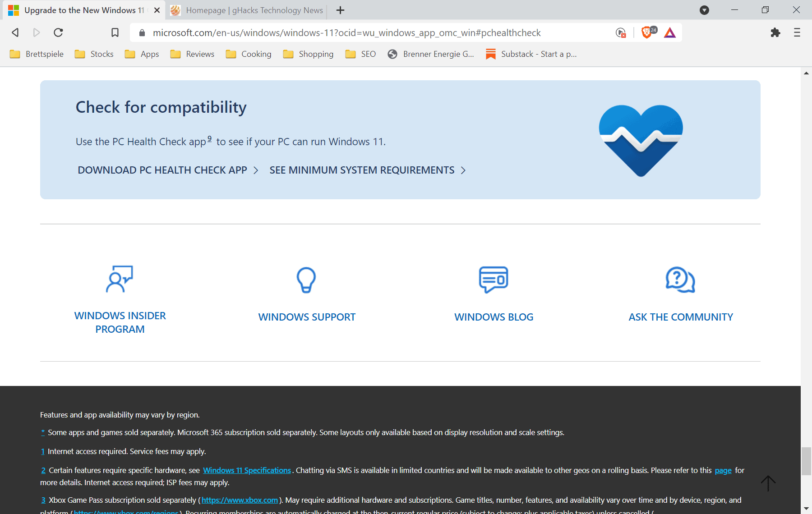This screenshot has width=812, height=514.
Task: Open the Windows Support link
Action: pos(307,317)
